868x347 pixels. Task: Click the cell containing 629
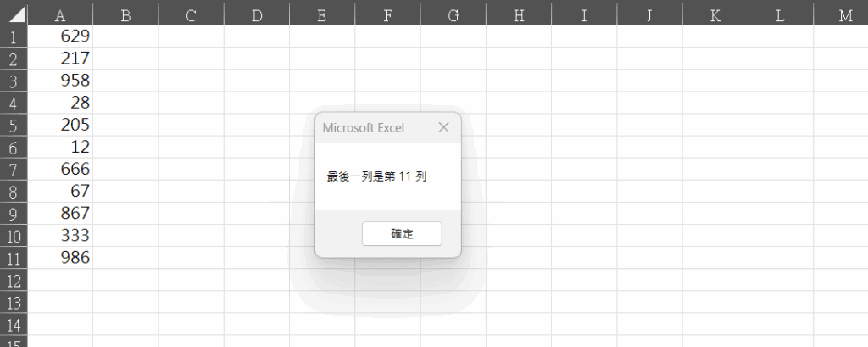tap(60, 36)
